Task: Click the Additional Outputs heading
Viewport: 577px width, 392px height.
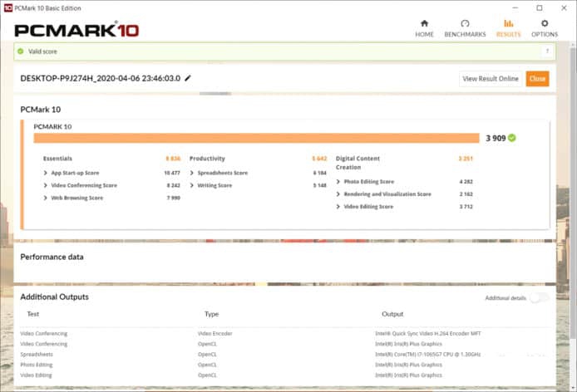Action: 55,296
